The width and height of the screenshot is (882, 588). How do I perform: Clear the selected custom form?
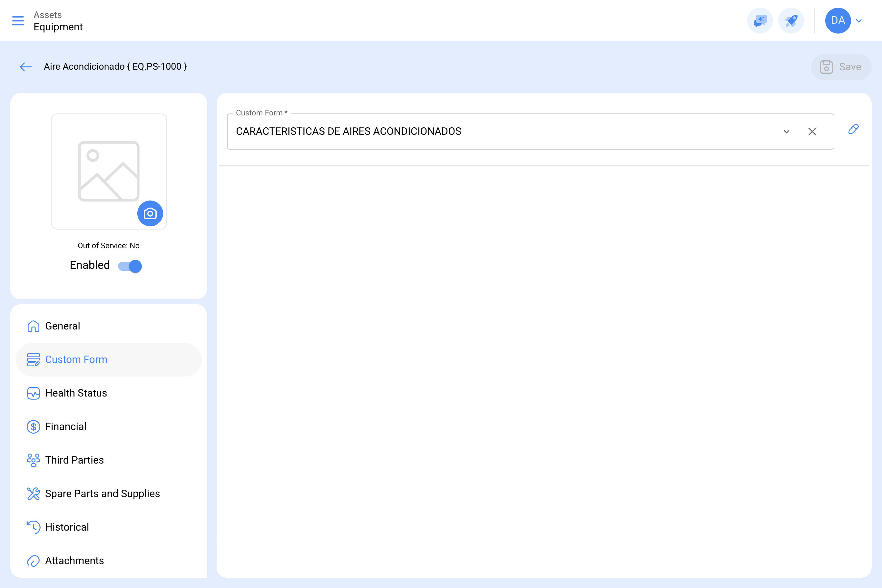point(812,132)
